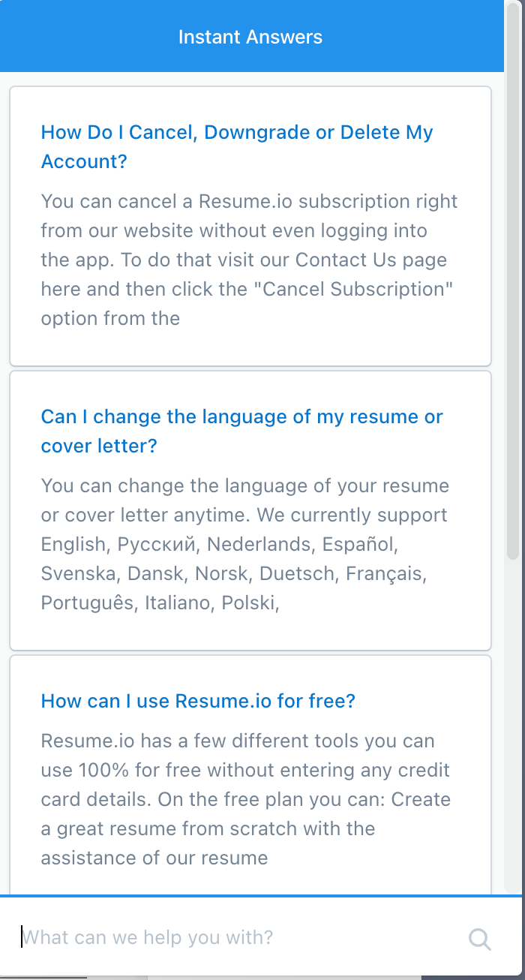This screenshot has width=525, height=980.
Task: Click the magnifying glass search icon
Action: (479, 939)
